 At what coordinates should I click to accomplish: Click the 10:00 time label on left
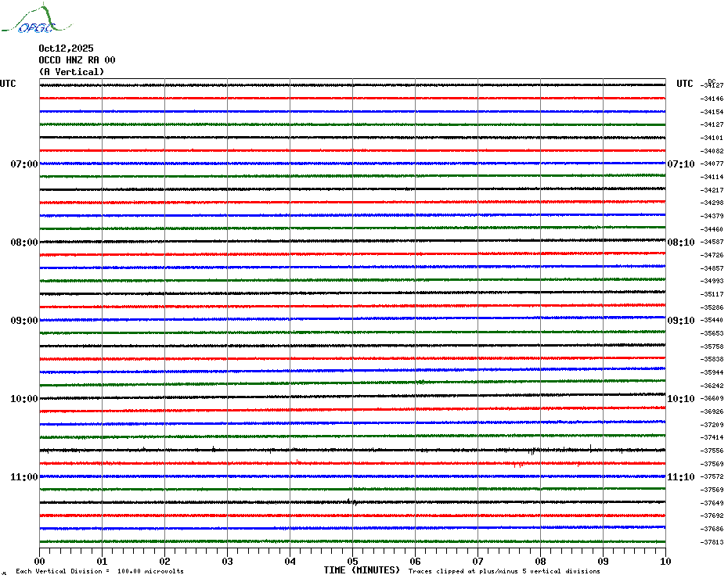click(x=24, y=399)
